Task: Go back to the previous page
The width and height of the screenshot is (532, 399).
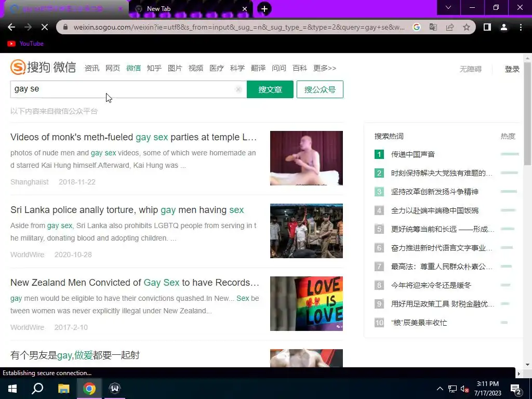Action: pos(11,27)
